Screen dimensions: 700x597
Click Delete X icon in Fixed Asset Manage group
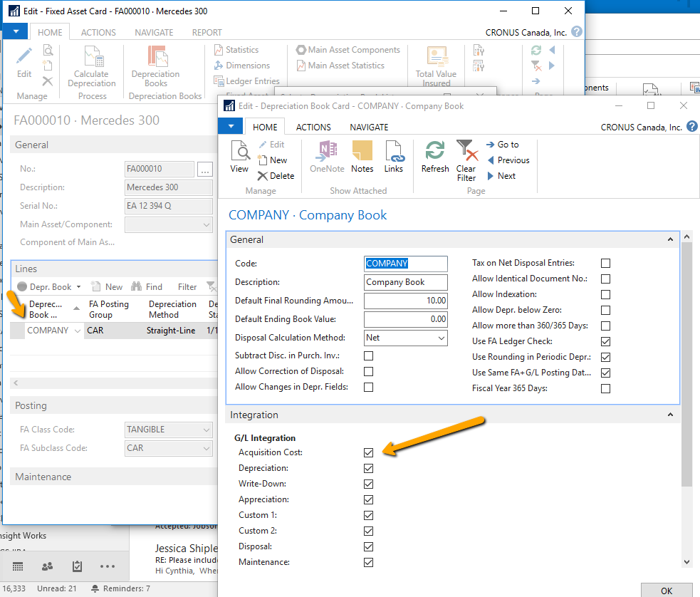pyautogui.click(x=47, y=81)
